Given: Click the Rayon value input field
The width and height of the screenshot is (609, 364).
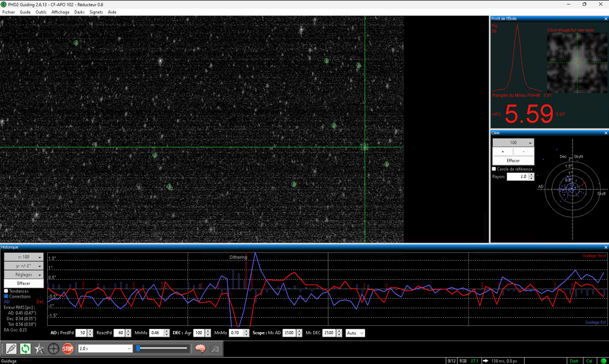Looking at the screenshot, I should pos(518,176).
